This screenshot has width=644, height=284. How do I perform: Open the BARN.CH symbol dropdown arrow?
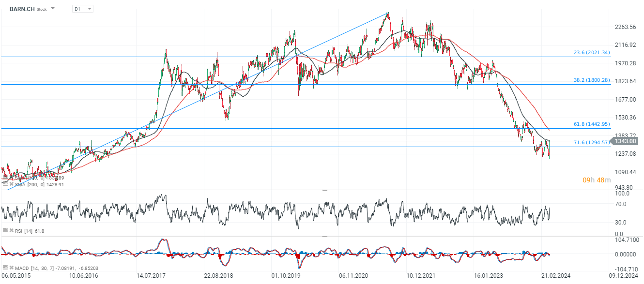click(x=53, y=9)
